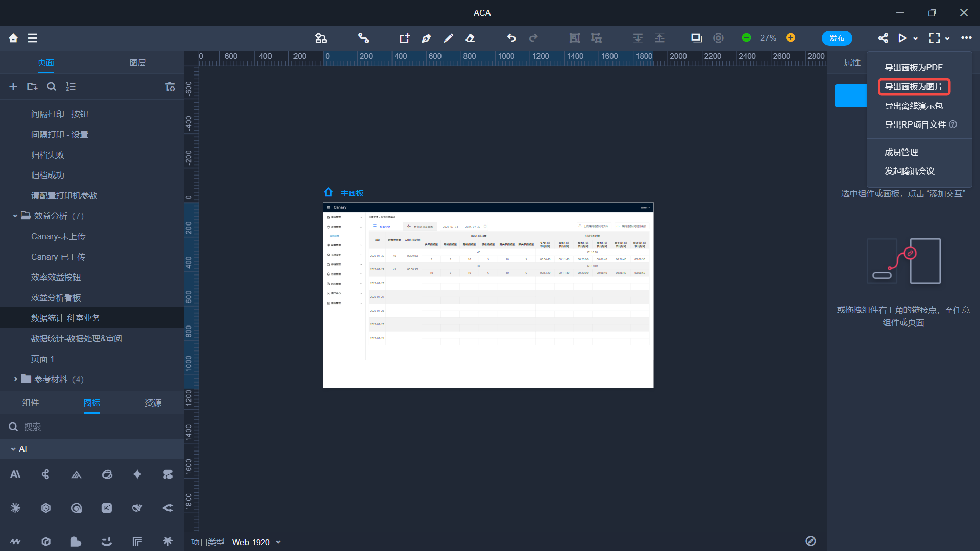Click the 发布 publish button
980x551 pixels.
[x=837, y=38]
